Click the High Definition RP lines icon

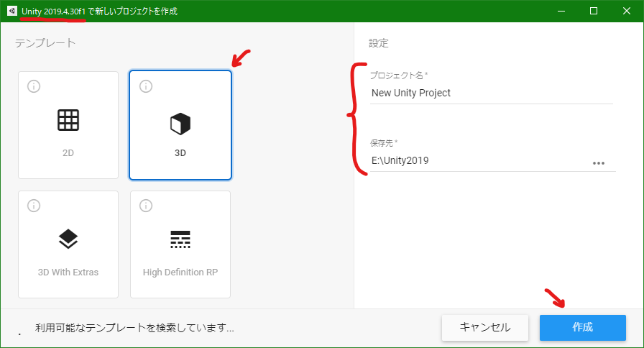[180, 239]
